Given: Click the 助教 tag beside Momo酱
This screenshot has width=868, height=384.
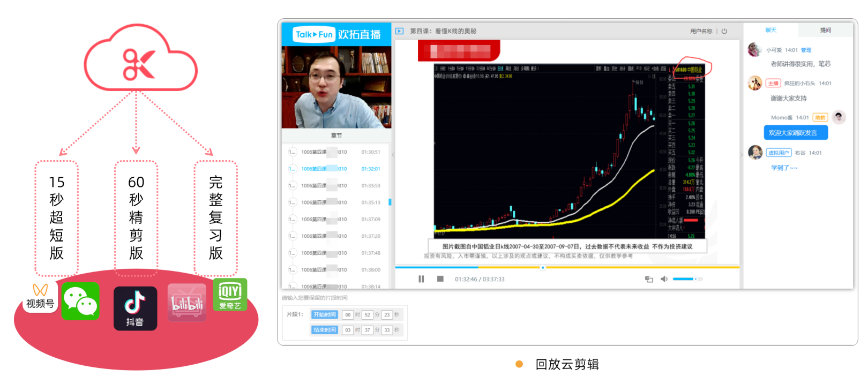Looking at the screenshot, I should [x=820, y=118].
